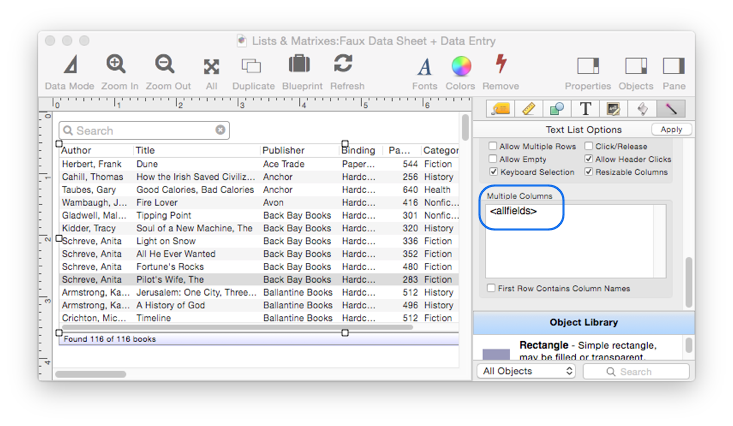Open the Colors wheel
This screenshot has height=426, width=733.
[460, 72]
